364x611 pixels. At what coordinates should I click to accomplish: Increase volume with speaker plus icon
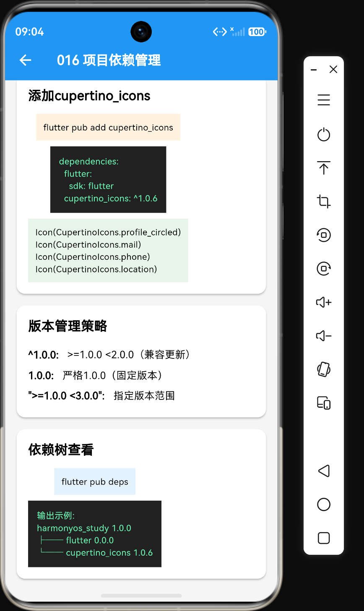coord(324,302)
